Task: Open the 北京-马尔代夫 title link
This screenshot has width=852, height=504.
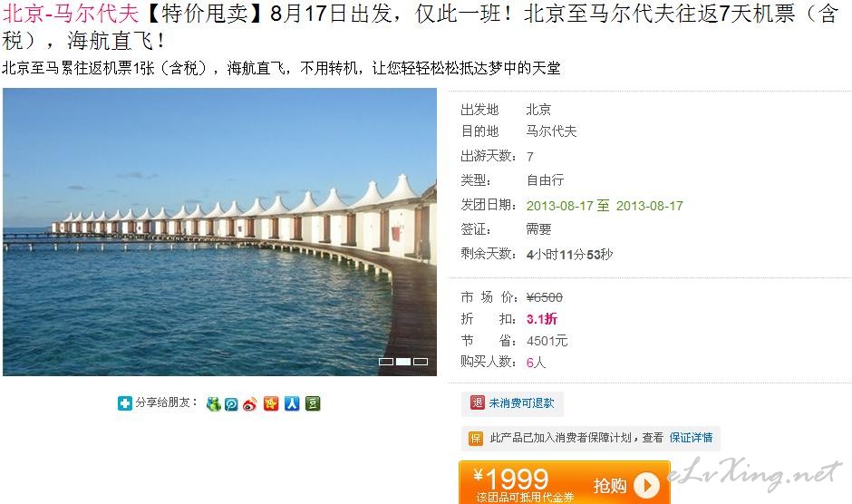Action: click(x=70, y=13)
